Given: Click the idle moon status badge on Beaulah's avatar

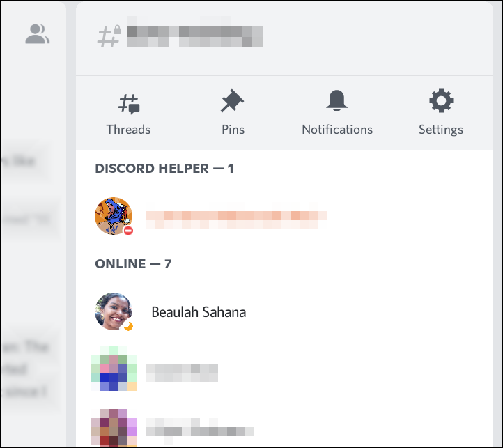Looking at the screenshot, I should click(x=128, y=326).
